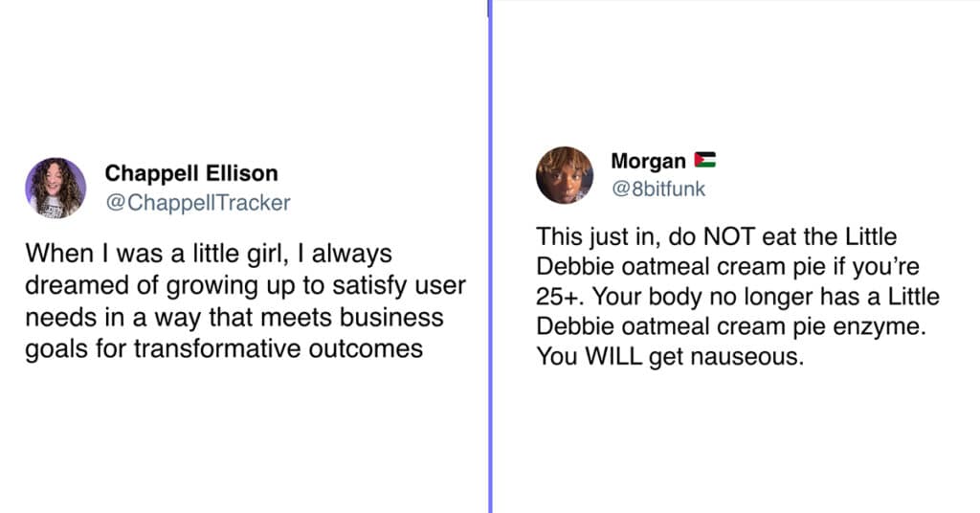
Task: Click the phrase "satisfy user" in left tweet
Action: point(399,285)
